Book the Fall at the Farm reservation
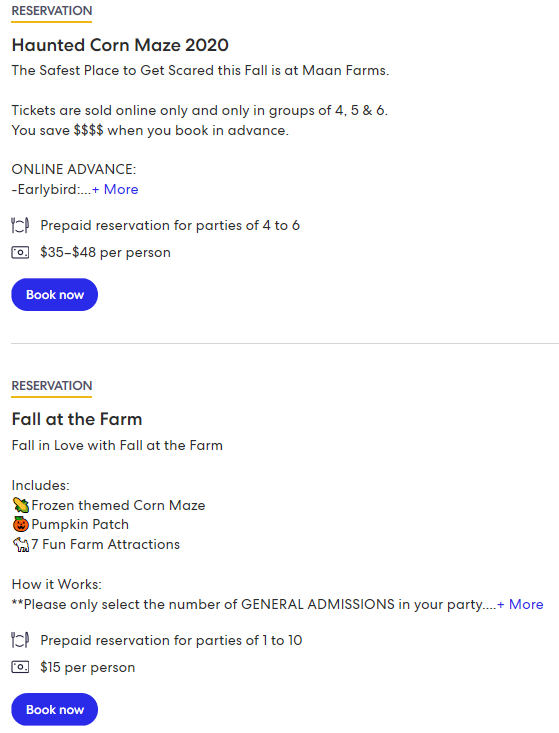The height and width of the screenshot is (733, 559). (55, 710)
